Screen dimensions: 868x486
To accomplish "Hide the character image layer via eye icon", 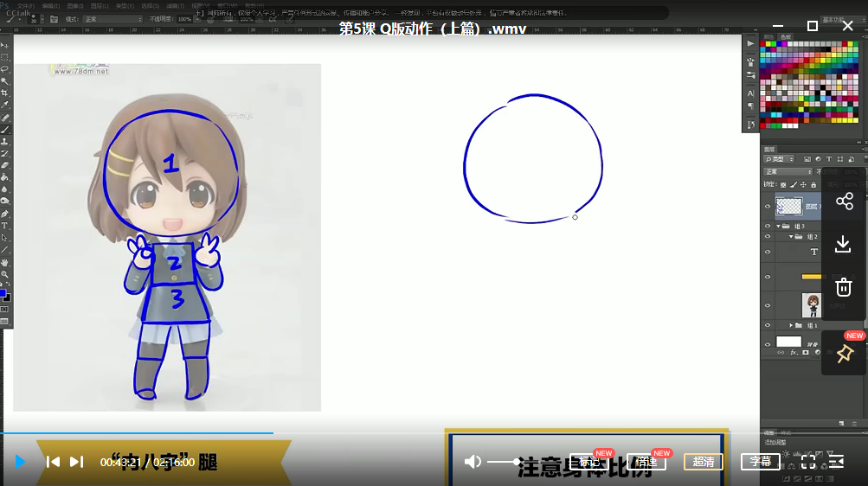I will (x=768, y=304).
